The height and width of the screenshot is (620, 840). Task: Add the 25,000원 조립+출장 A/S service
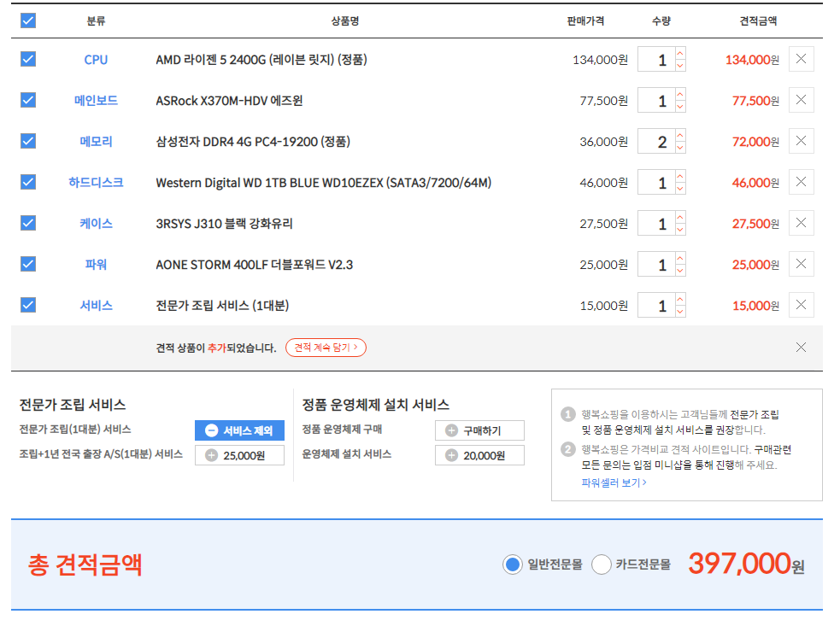pyautogui.click(x=239, y=456)
